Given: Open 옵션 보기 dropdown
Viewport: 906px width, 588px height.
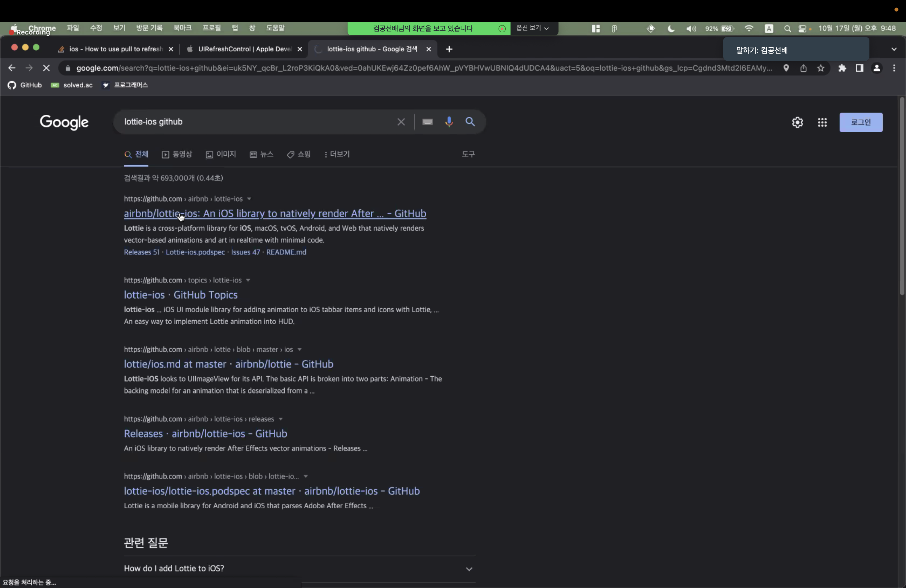Looking at the screenshot, I should 533,28.
